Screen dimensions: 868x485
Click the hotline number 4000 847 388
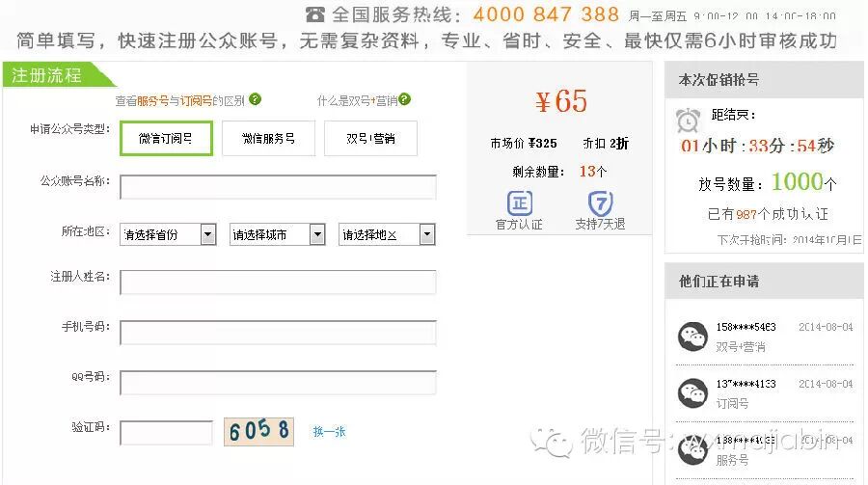click(546, 14)
